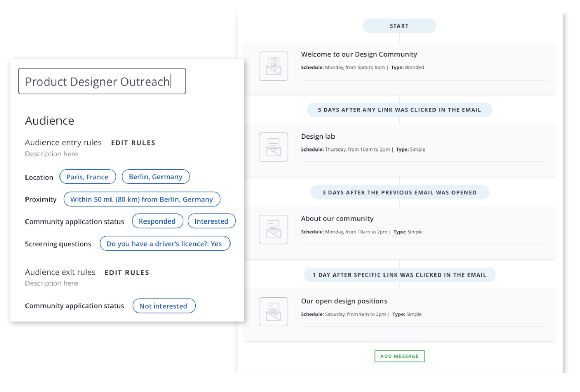Click the 1 day after specific link trigger
Viewport: 580px width, 392px height.
pos(399,275)
